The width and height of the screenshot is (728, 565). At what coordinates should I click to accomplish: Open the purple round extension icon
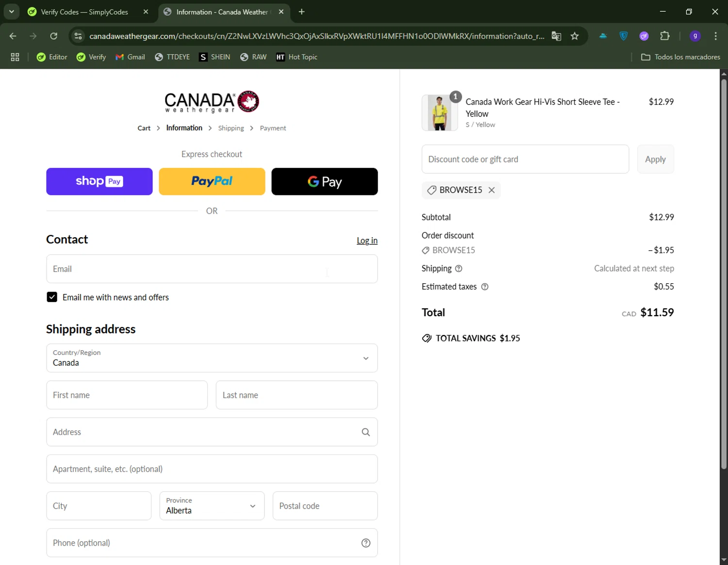(x=644, y=36)
